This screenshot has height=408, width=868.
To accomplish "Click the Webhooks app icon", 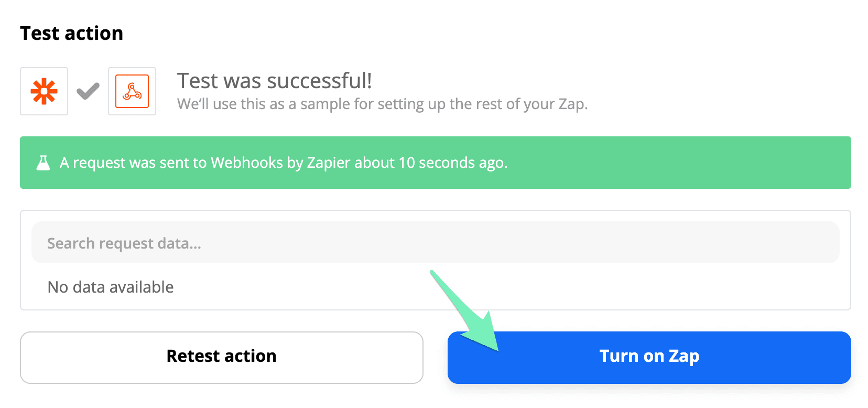I will [x=132, y=91].
